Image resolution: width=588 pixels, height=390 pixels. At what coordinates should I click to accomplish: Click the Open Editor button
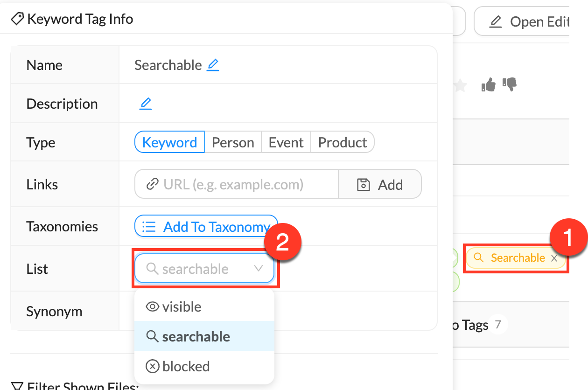(x=527, y=22)
